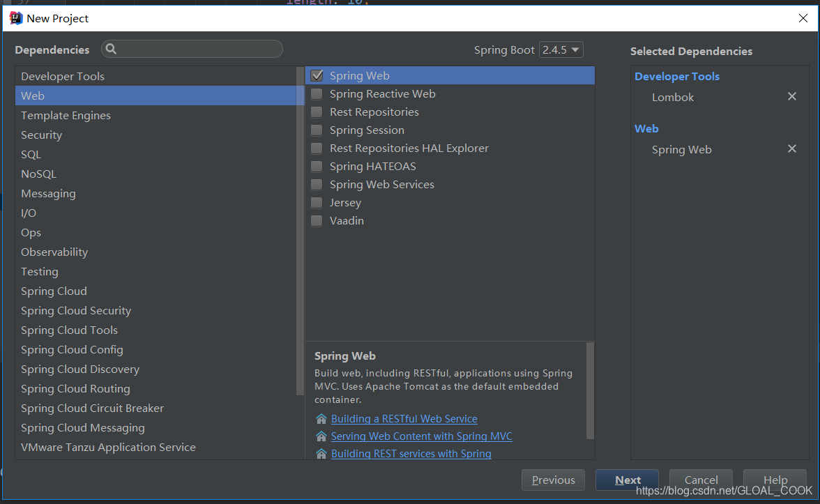
Task: Enable the Rest Repositories HAL Explorer checkbox
Action: point(317,148)
